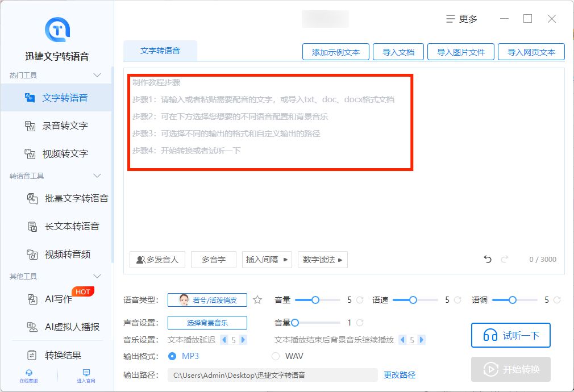Open AI虚拟人播报 tool icon
Viewport: 574px width, 392px height.
click(x=32, y=327)
